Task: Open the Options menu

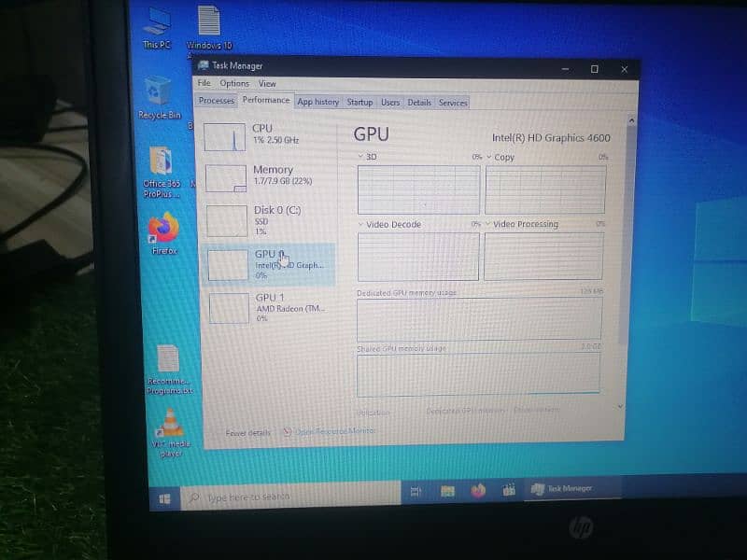Action: click(234, 84)
